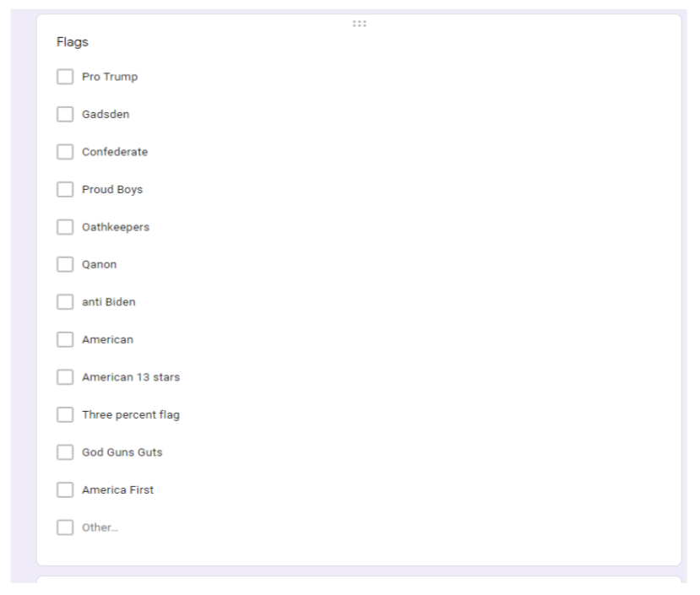Check the Other checkbox
The height and width of the screenshot is (595, 700).
pos(66,527)
